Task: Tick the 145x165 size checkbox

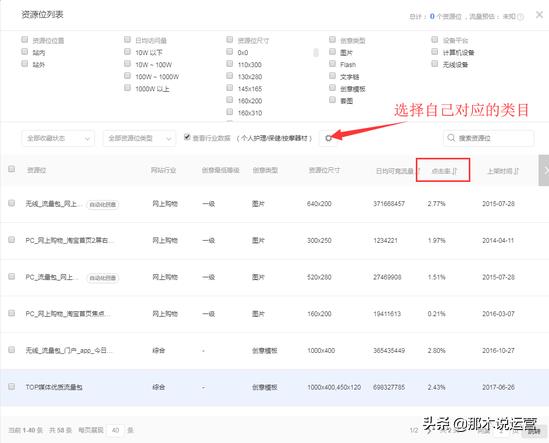Action: click(x=230, y=88)
